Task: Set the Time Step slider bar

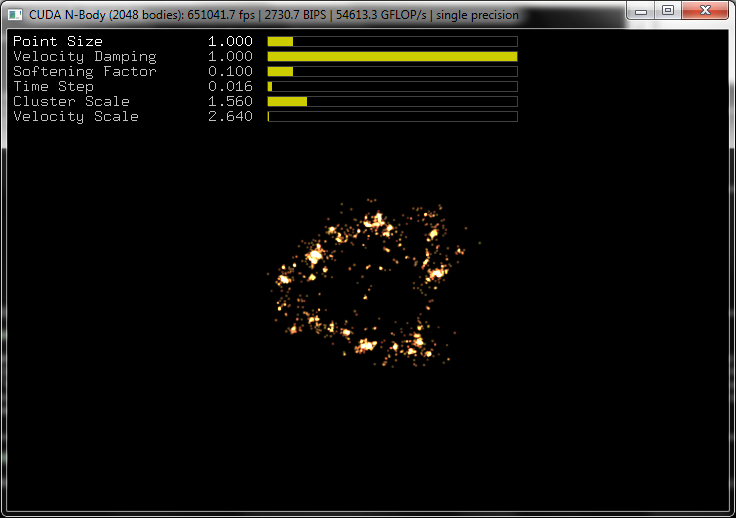Action: coord(392,87)
